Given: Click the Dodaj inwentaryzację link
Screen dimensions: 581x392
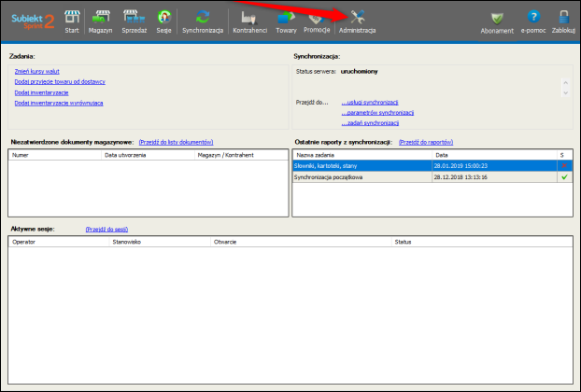Looking at the screenshot, I should (41, 92).
